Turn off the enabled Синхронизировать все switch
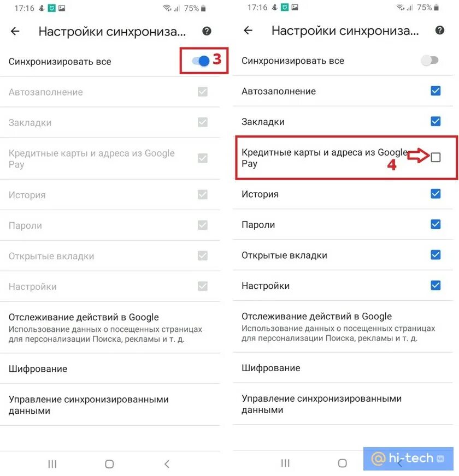The width and height of the screenshot is (459, 476). point(201,61)
